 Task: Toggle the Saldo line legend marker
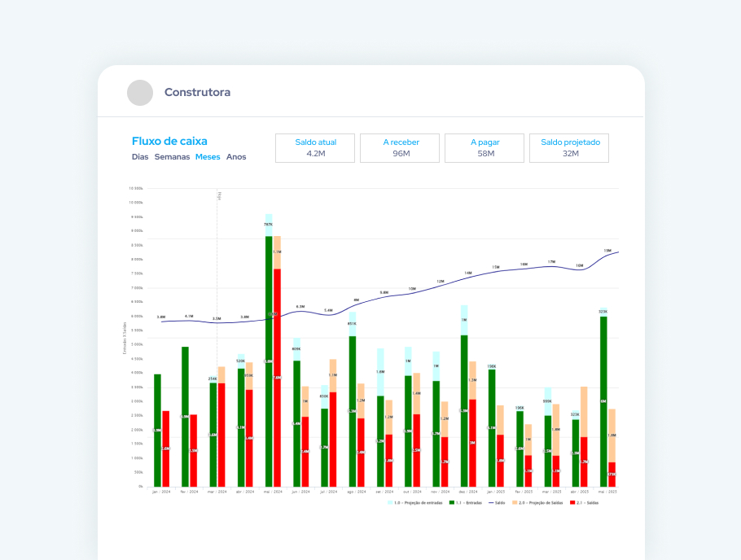(x=491, y=503)
